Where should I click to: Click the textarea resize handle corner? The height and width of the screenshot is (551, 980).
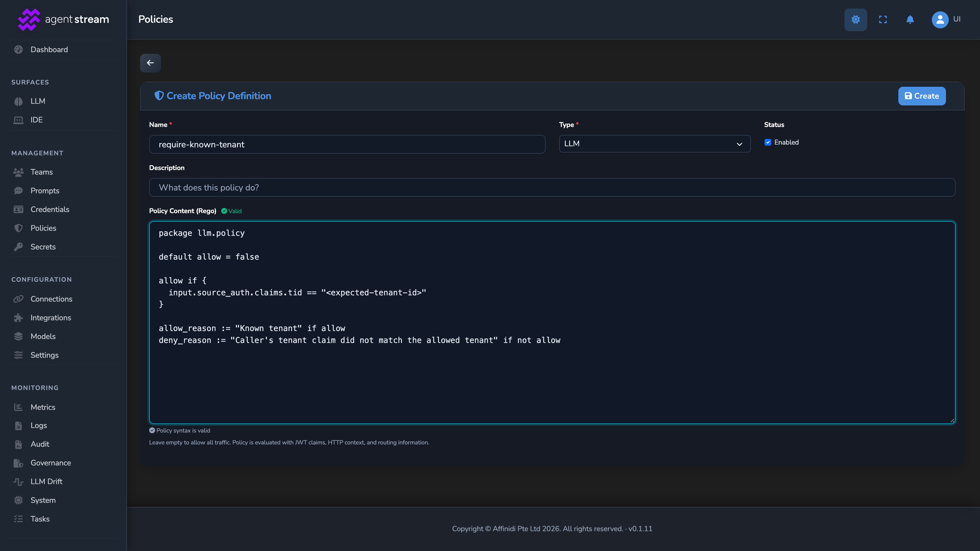(x=952, y=421)
